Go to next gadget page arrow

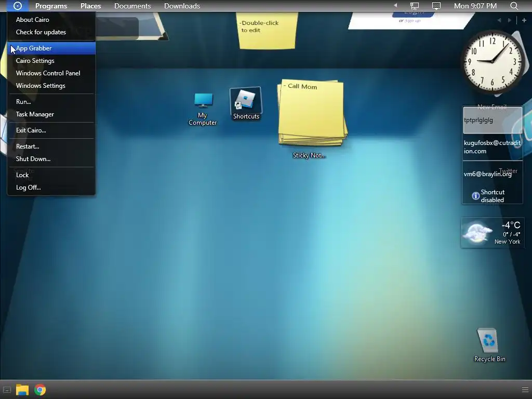[509, 20]
